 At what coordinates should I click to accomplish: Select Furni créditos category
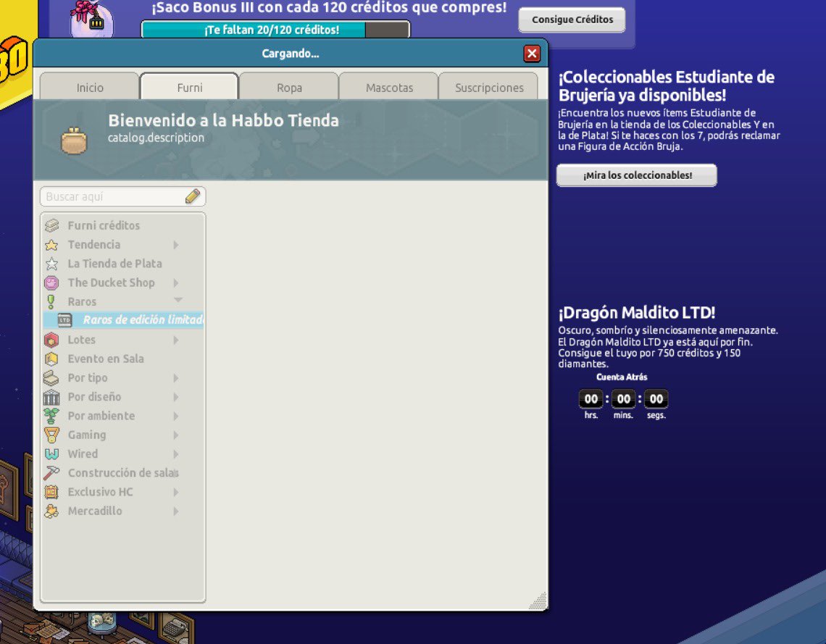pos(122,225)
